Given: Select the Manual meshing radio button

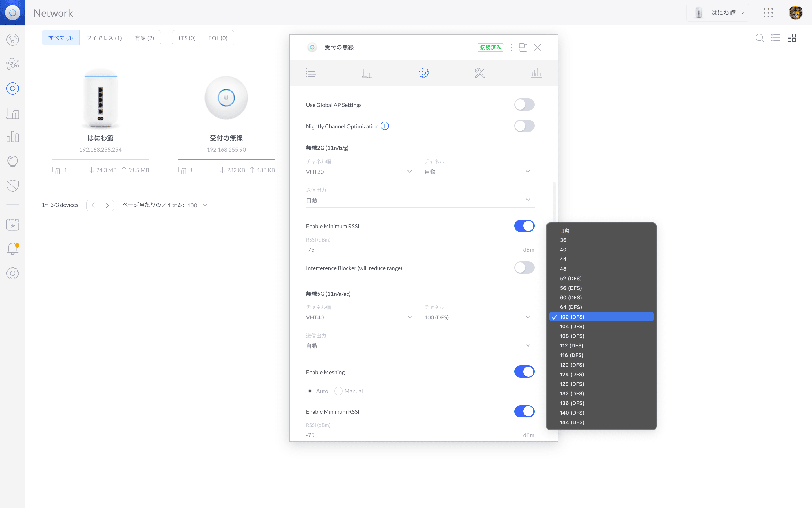Looking at the screenshot, I should point(338,391).
